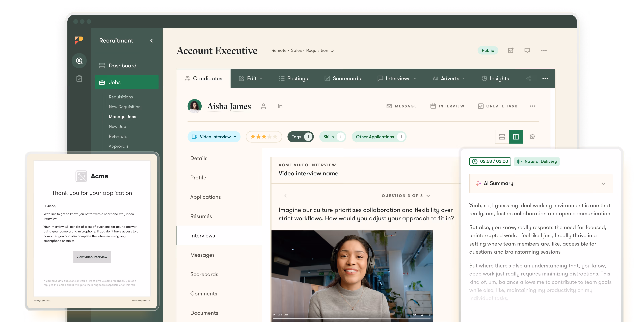This screenshot has width=644, height=322.
Task: Open the Interviews tab dropdown
Action: click(x=397, y=78)
